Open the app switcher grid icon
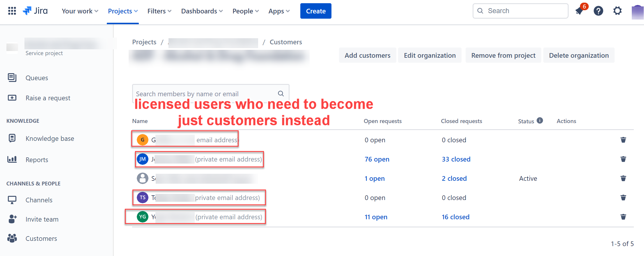 click(12, 11)
